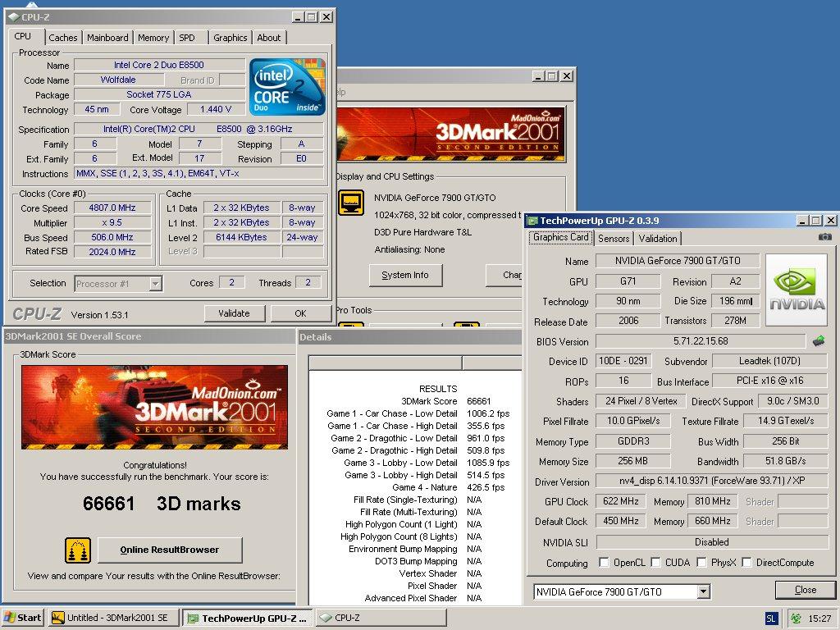Switch to 3DMark2001 SE taskbar button
This screenshot has height=630, width=840.
113,618
